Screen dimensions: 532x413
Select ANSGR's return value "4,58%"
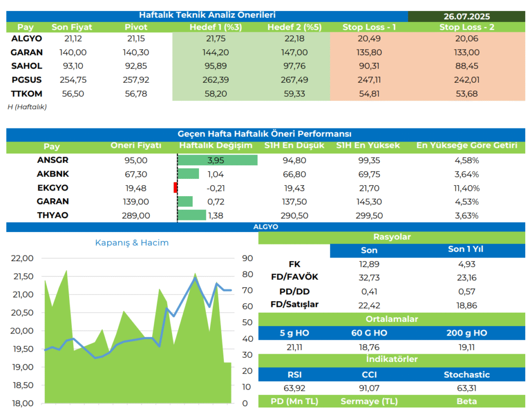[x=467, y=160]
